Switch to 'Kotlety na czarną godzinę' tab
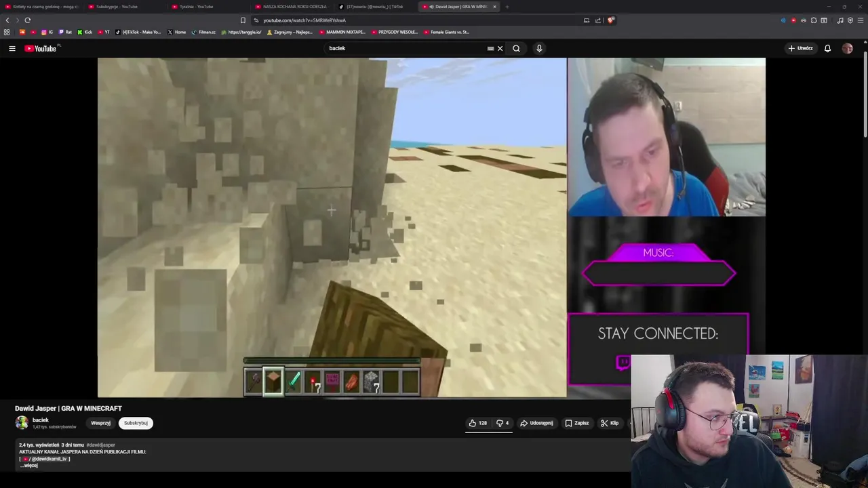Viewport: 868px width, 488px height. 42,7
